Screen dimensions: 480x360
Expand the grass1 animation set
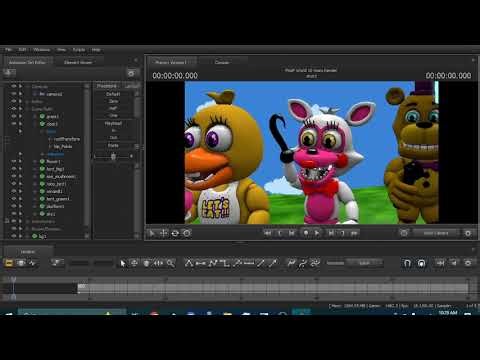click(35, 116)
